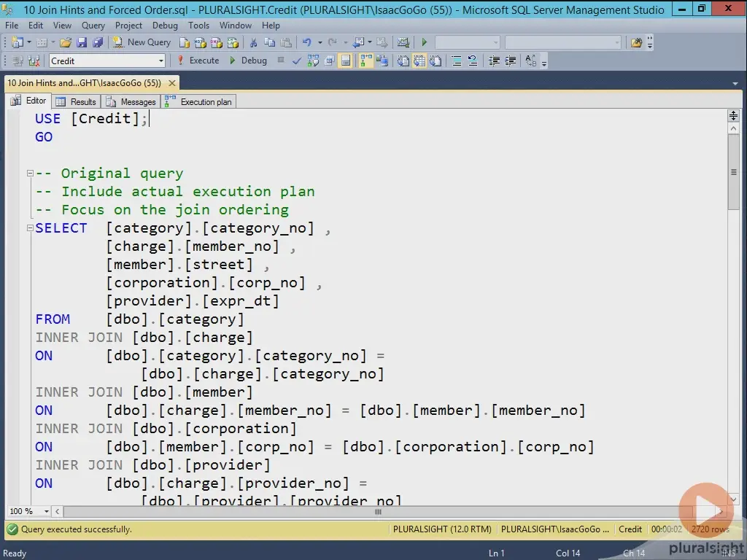Start debugging with the Debug button

(x=252, y=61)
